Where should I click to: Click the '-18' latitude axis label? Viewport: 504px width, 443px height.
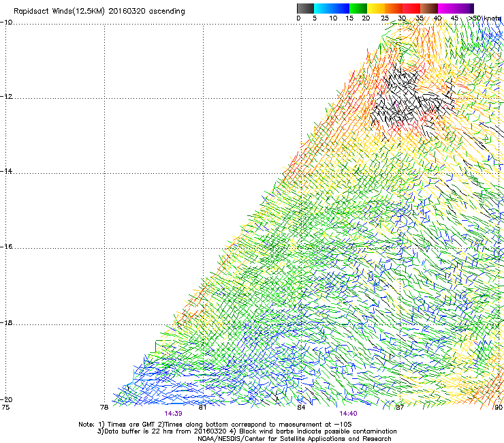pos(6,322)
